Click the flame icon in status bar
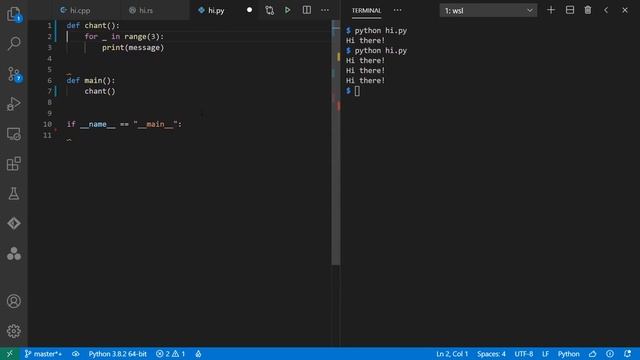This screenshot has width=640, height=360. pyautogui.click(x=198, y=354)
